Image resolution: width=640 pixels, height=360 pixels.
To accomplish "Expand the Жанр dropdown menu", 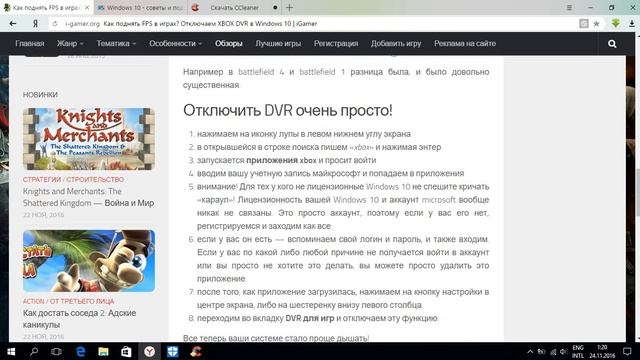I will 70,43.
